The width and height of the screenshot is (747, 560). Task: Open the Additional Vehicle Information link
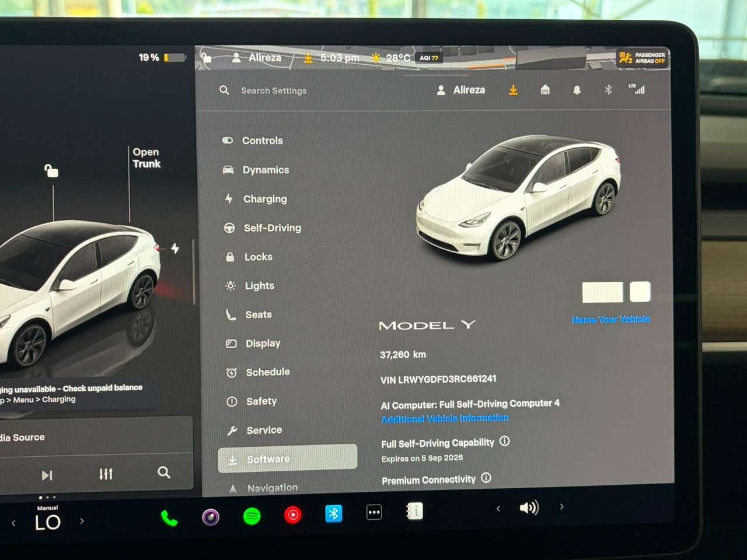[445, 418]
